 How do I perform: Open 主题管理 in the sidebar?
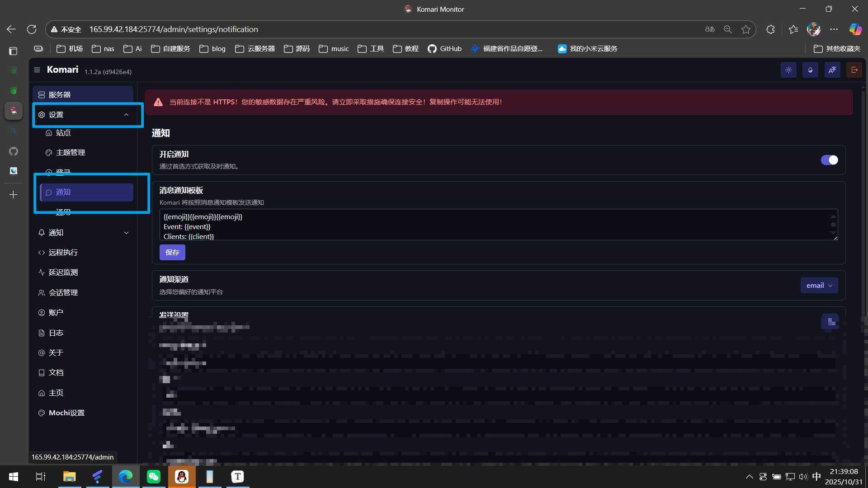[71, 153]
